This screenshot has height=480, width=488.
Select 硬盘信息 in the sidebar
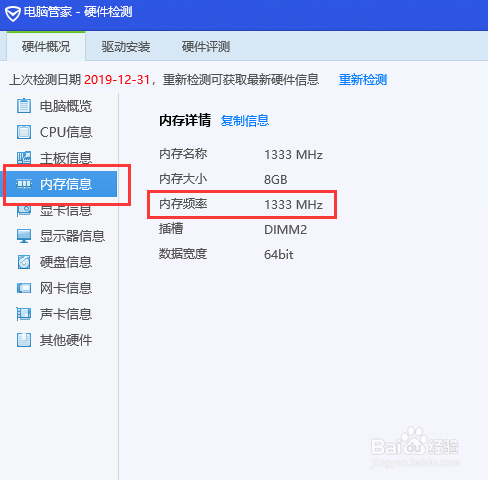point(59,262)
